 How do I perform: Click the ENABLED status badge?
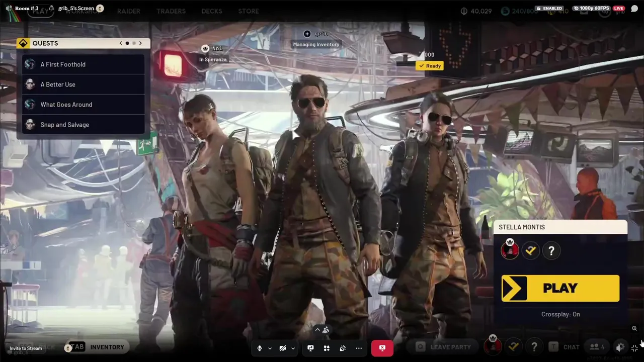coord(549,9)
